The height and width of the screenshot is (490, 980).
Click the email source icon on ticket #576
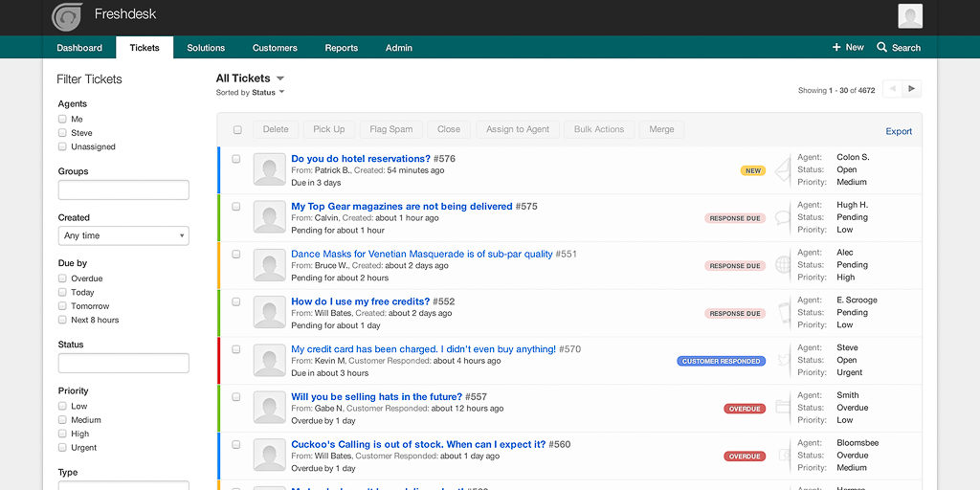[x=783, y=170]
